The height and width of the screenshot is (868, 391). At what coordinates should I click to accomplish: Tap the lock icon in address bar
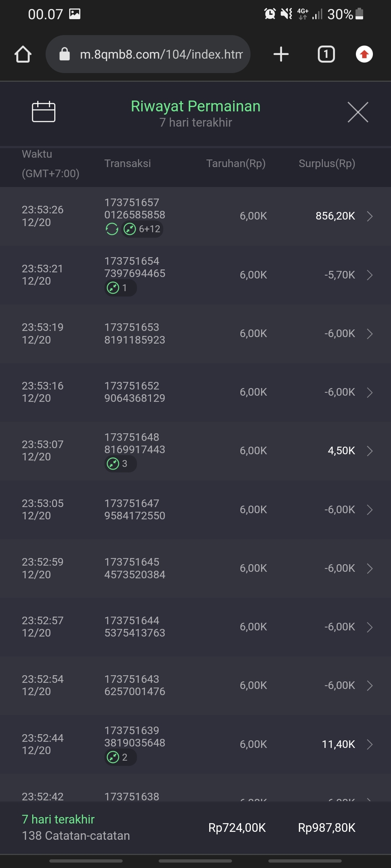pos(64,54)
